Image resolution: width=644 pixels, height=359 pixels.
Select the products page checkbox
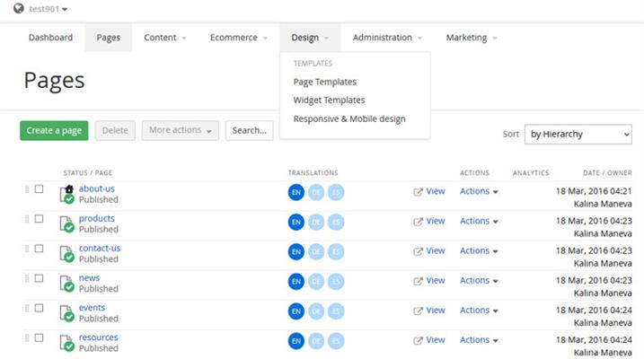point(39,219)
